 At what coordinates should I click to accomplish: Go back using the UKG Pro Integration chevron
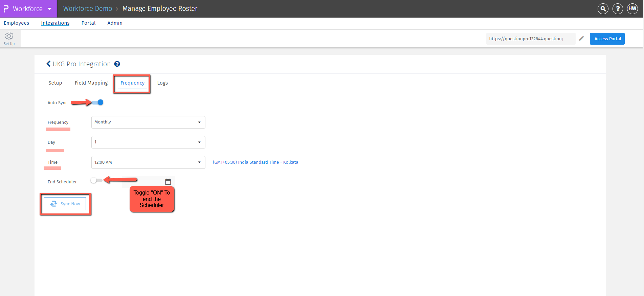[x=48, y=64]
